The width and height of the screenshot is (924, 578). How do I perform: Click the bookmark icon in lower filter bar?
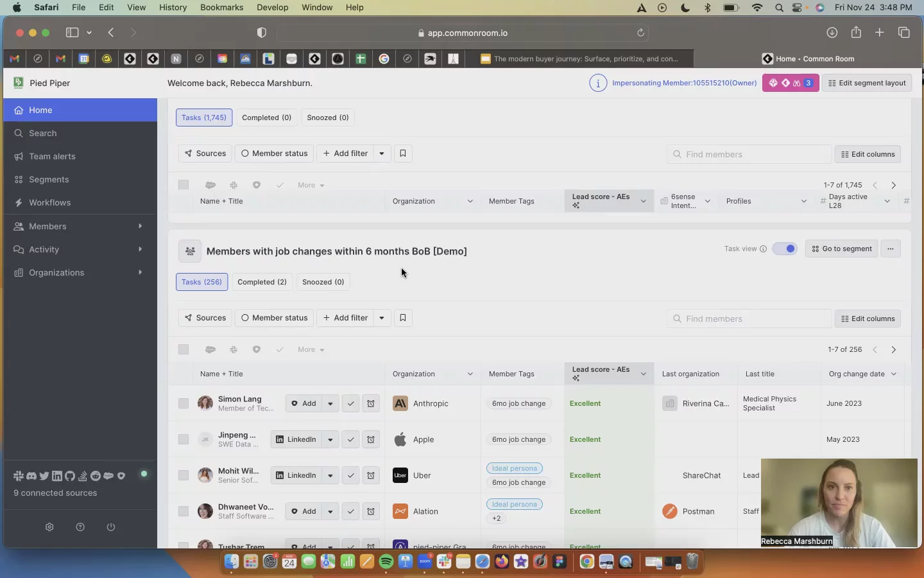pyautogui.click(x=403, y=318)
